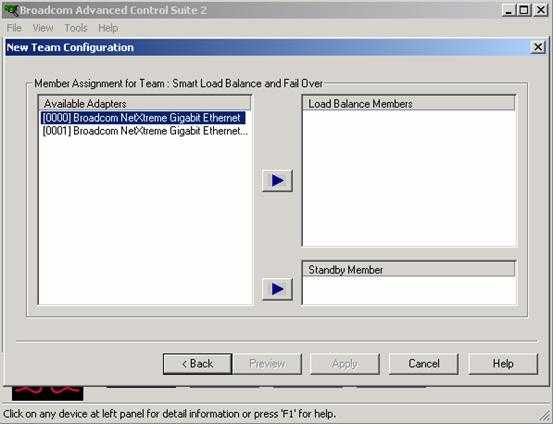The width and height of the screenshot is (553, 424).
Task: Click the Preview button
Action: 267,364
